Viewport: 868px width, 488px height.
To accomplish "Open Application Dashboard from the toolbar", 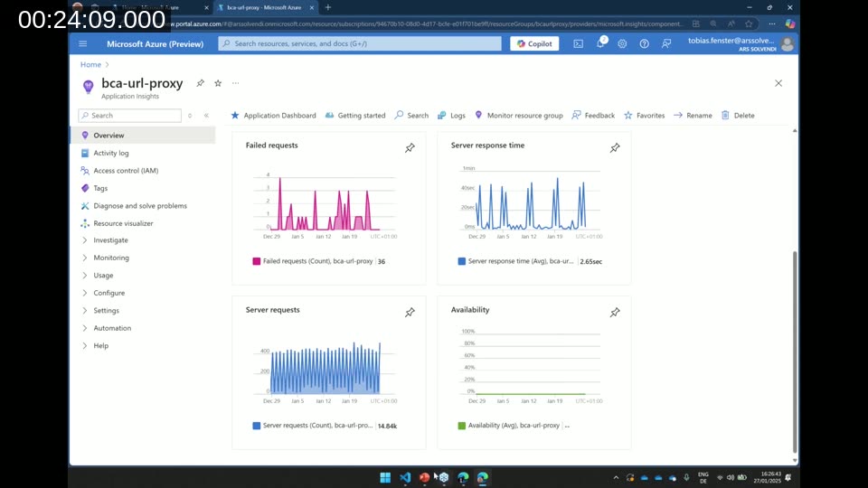I will 273,115.
